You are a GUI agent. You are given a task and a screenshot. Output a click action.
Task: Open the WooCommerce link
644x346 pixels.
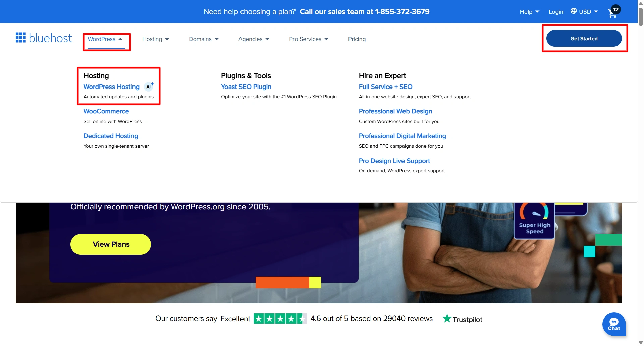tap(106, 111)
